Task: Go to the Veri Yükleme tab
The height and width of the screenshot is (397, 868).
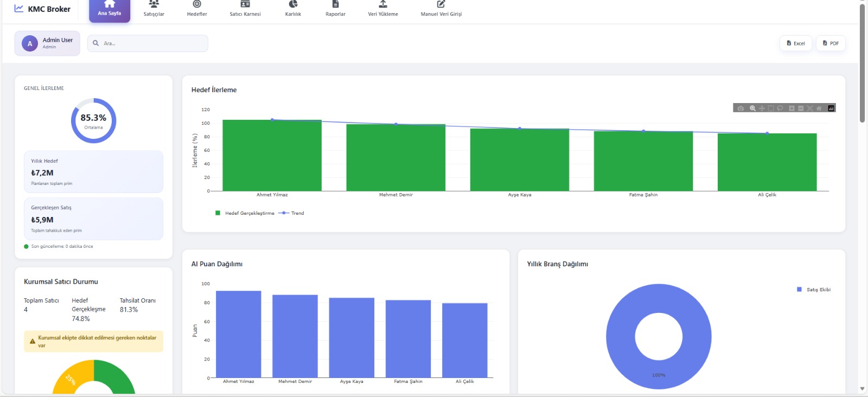Action: (x=383, y=9)
